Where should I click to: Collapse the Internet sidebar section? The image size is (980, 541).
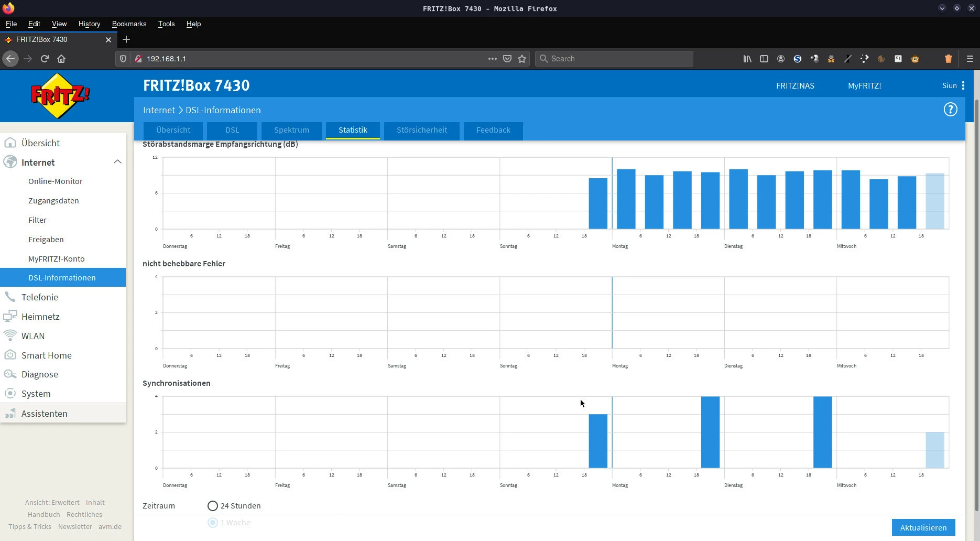pyautogui.click(x=117, y=163)
